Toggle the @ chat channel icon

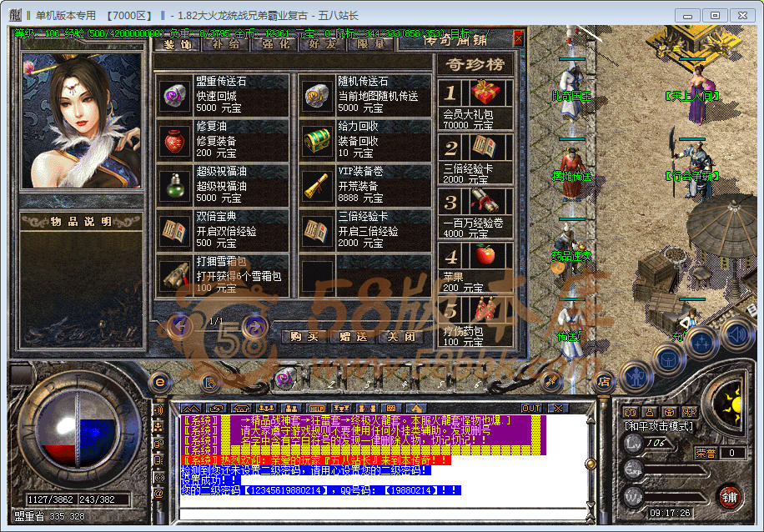(x=158, y=494)
